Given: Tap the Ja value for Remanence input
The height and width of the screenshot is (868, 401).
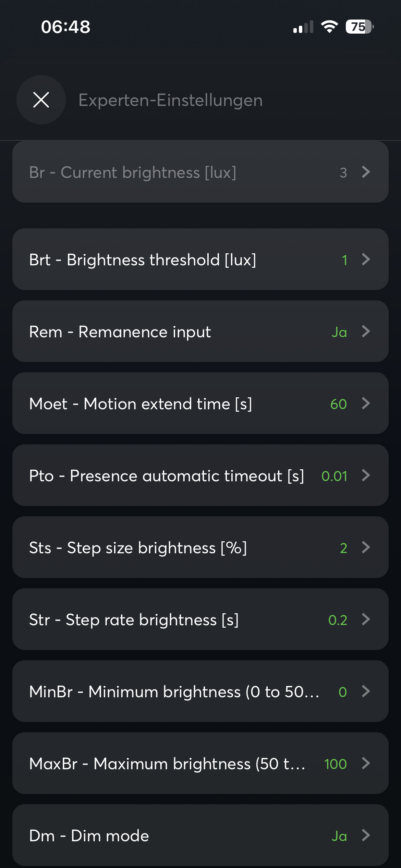Looking at the screenshot, I should pos(339,332).
